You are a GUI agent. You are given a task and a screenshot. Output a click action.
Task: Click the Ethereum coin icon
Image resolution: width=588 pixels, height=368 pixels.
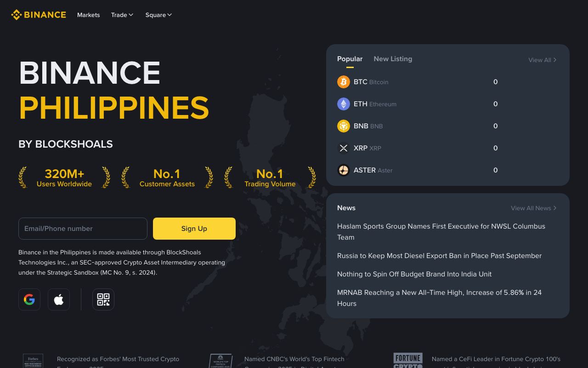pos(344,104)
